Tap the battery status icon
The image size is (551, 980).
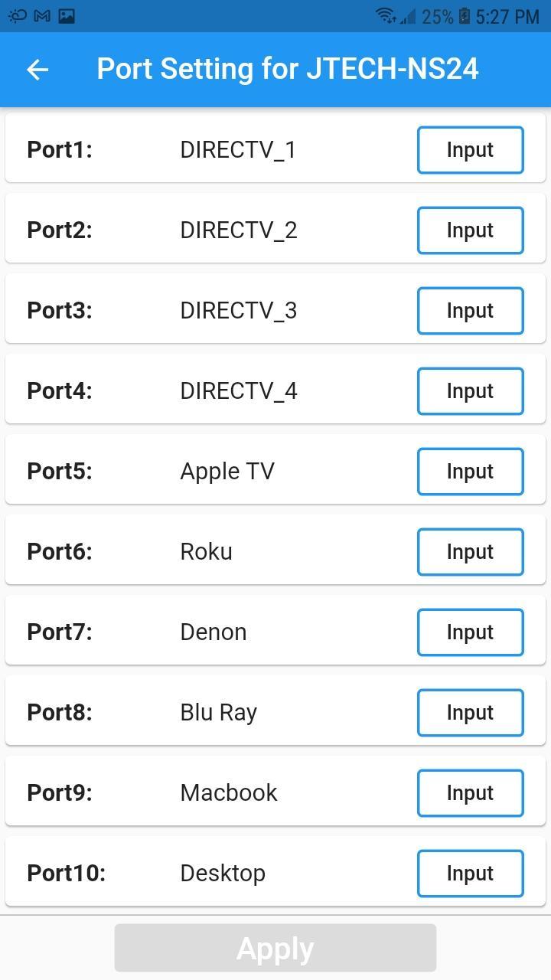(x=464, y=15)
